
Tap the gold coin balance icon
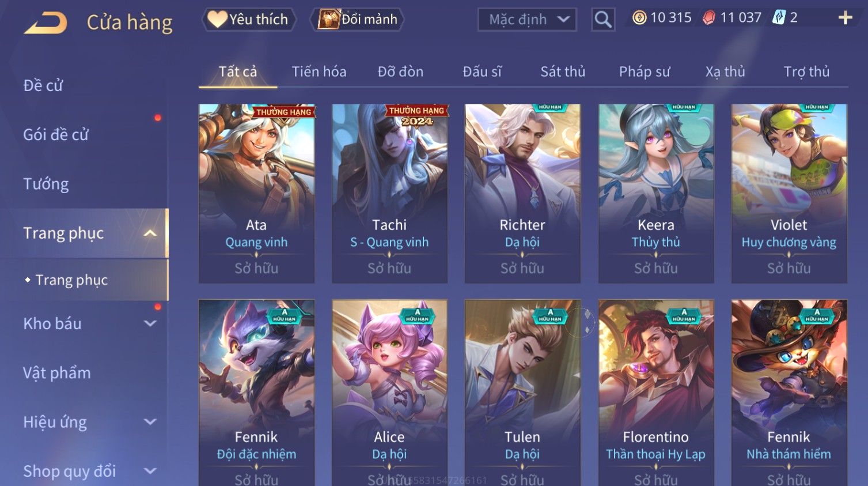[x=639, y=18]
